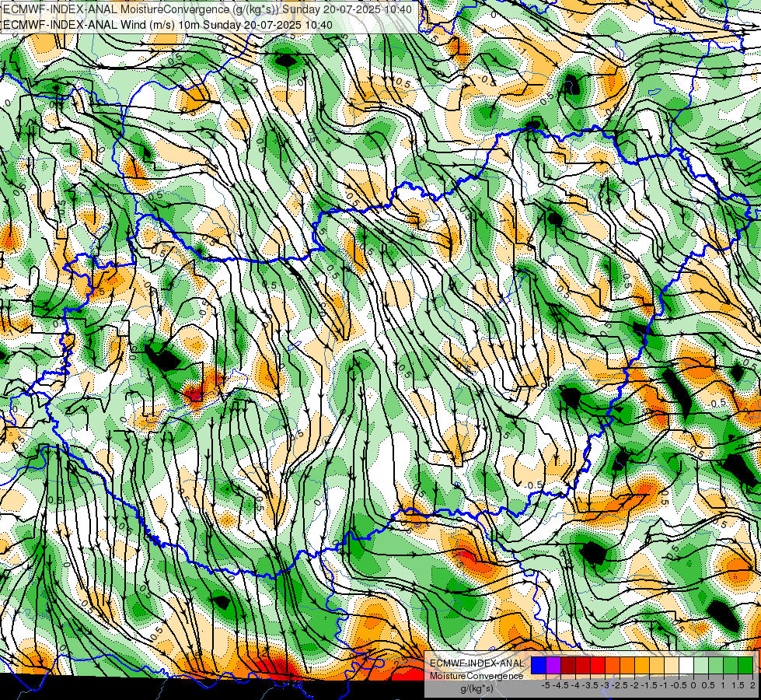Click the purple legend swatch
Viewport: 761px width, 700px height.
[x=553, y=665]
